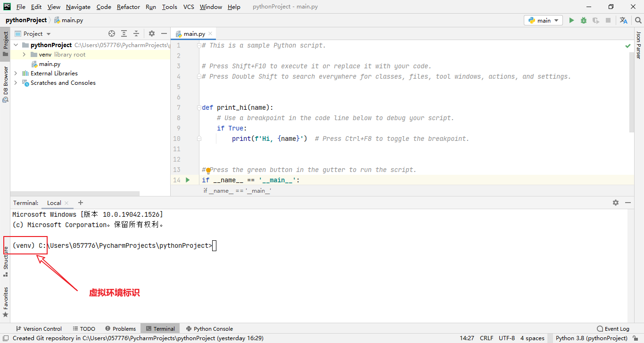The image size is (644, 343).
Task: Add a new terminal session with plus
Action: (81, 203)
